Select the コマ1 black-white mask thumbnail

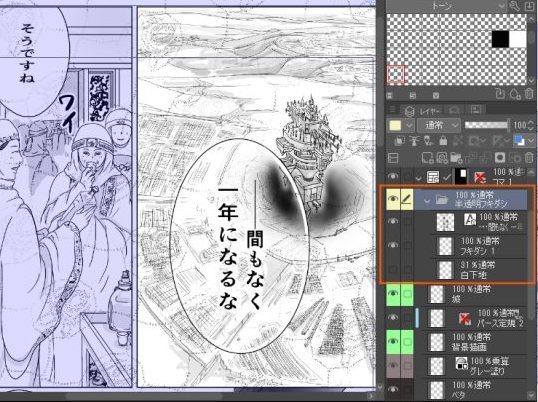pos(461,177)
